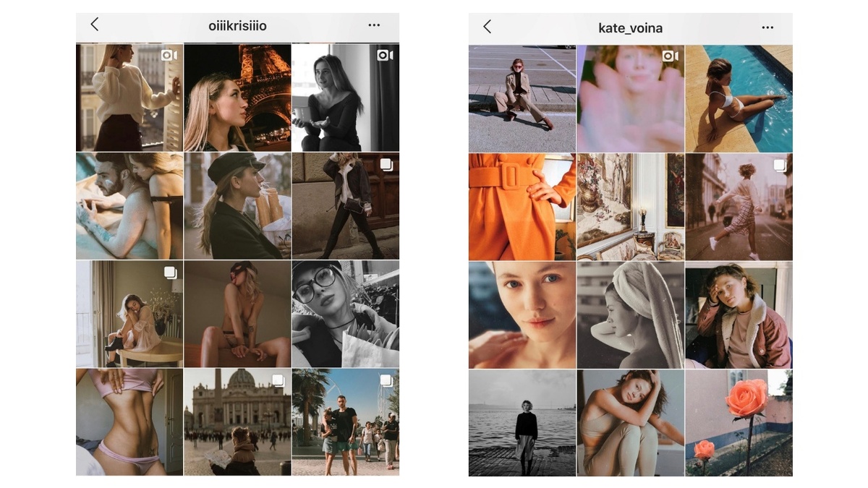
Task: Tap carousel icon on woman sitting on table post
Action: pyautogui.click(x=170, y=273)
